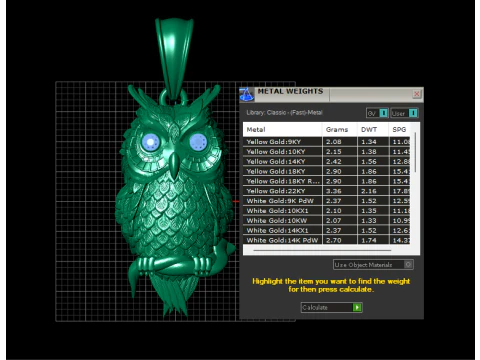This screenshot has width=480, height=360.
Task: Toggle the User library switch
Action: pyautogui.click(x=404, y=113)
